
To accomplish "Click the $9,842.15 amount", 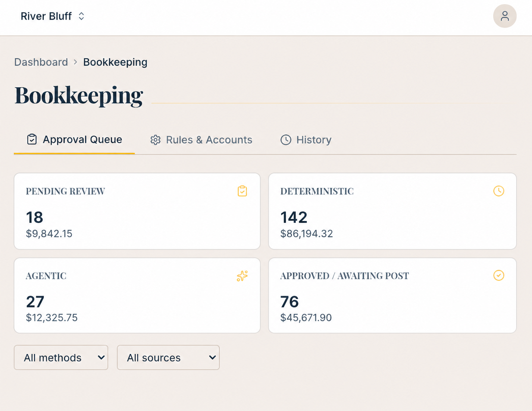I will (x=49, y=234).
